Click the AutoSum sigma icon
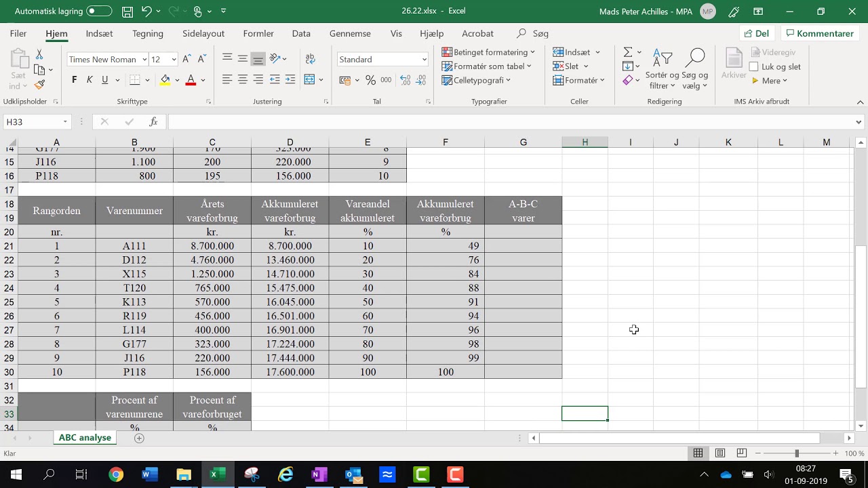This screenshot has height=488, width=868. 628,52
